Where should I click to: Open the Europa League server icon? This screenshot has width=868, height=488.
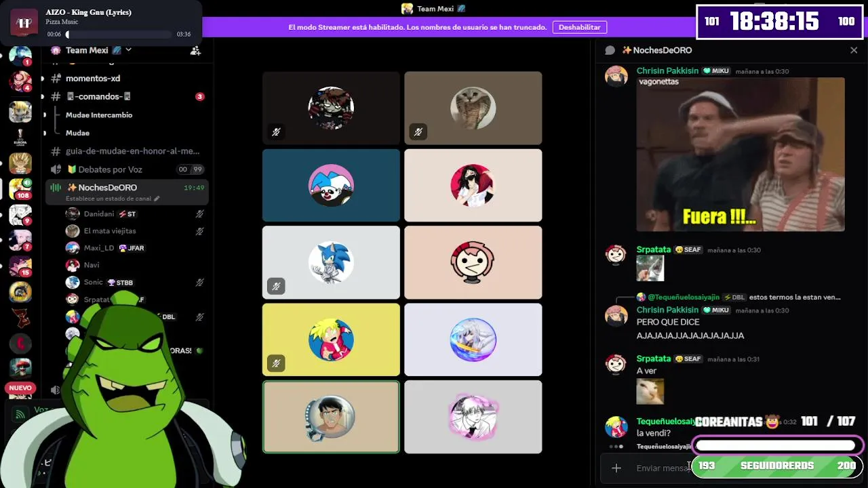tap(20, 137)
